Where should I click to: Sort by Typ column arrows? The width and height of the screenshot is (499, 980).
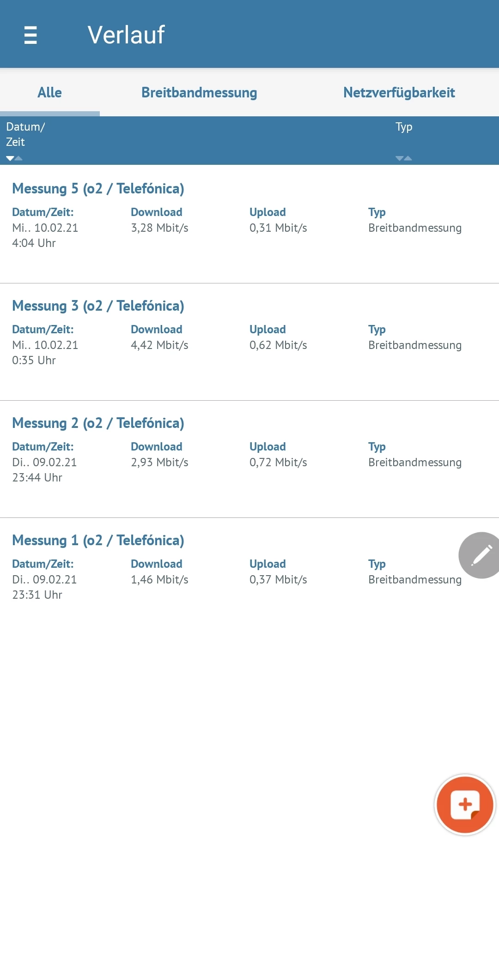coord(403,158)
